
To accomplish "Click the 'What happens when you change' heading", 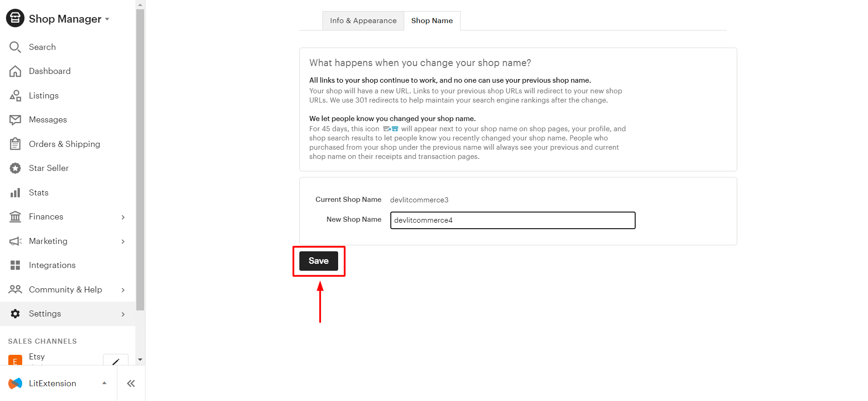I will pyautogui.click(x=420, y=63).
